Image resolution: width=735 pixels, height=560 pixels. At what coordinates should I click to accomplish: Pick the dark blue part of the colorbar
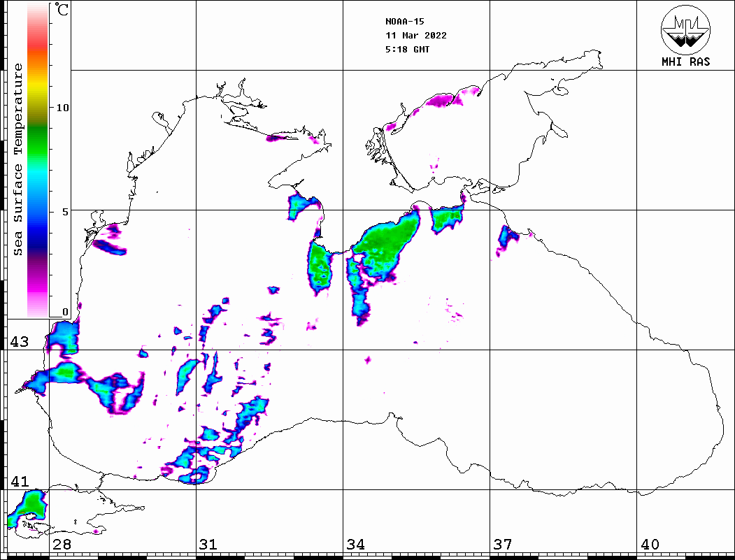38,239
